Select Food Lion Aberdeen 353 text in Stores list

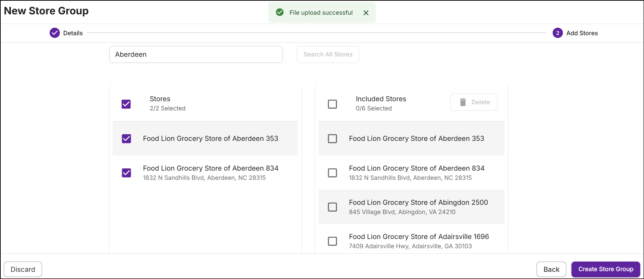210,138
